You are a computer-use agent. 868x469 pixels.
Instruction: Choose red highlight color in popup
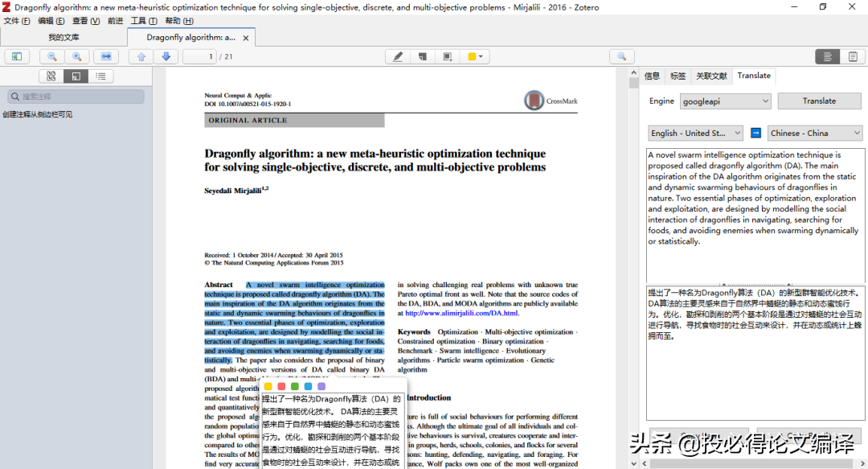281,386
